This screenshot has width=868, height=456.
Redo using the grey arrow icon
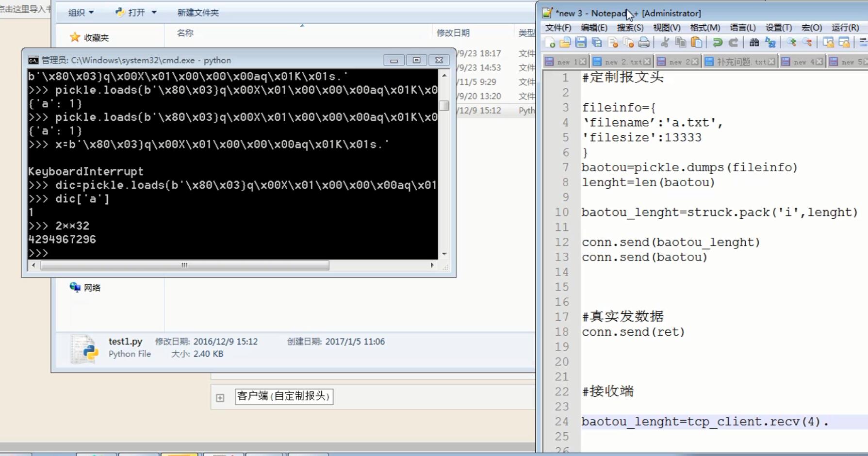coord(734,43)
